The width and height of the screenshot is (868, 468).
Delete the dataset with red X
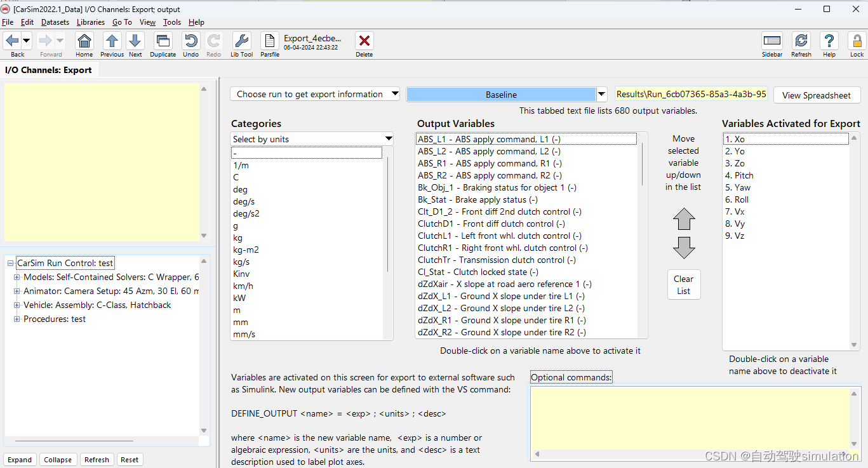pos(364,41)
